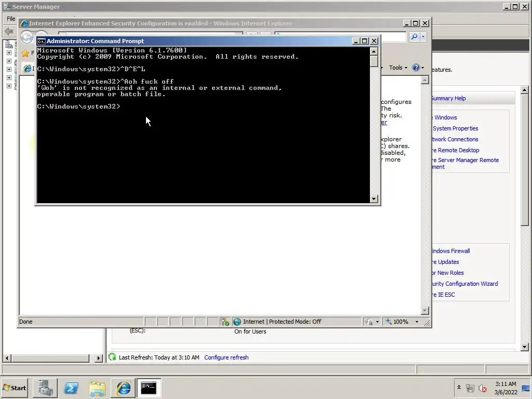Image resolution: width=532 pixels, height=399 pixels.
Task: Click the Command Prompt scrollbar thumb
Action: pos(374,61)
